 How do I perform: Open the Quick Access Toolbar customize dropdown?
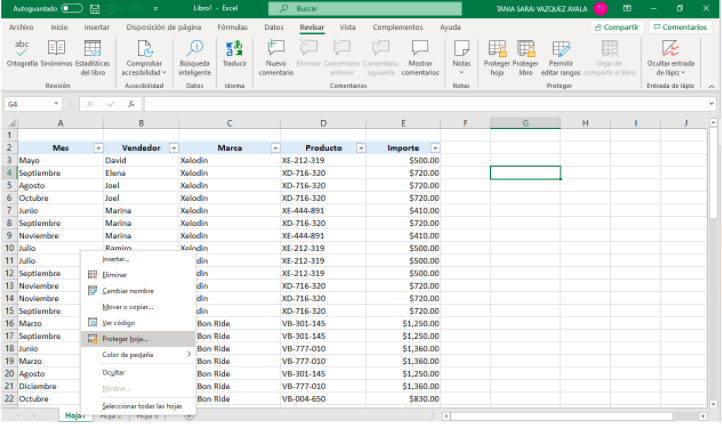click(x=156, y=9)
